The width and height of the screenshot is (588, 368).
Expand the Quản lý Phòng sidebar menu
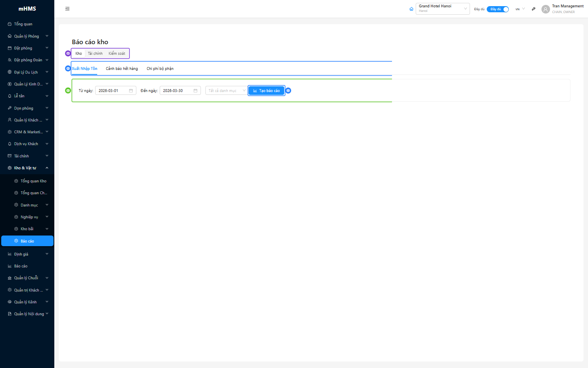point(27,36)
